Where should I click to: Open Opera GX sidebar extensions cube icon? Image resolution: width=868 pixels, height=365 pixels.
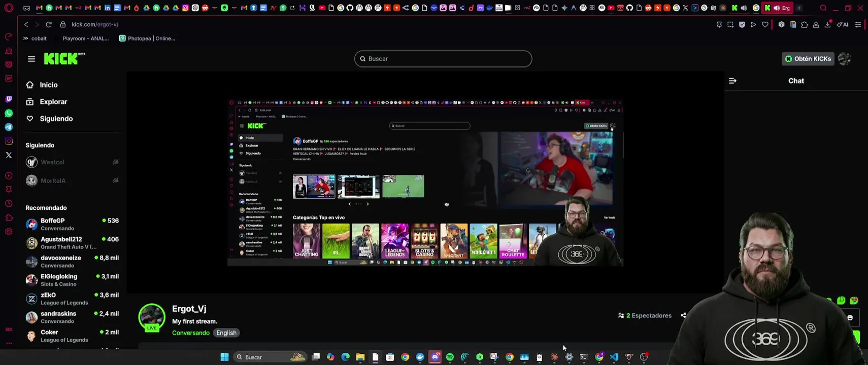pyautogui.click(x=9, y=218)
